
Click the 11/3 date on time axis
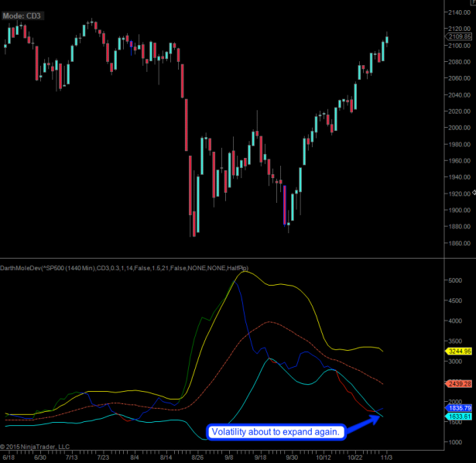(385, 458)
